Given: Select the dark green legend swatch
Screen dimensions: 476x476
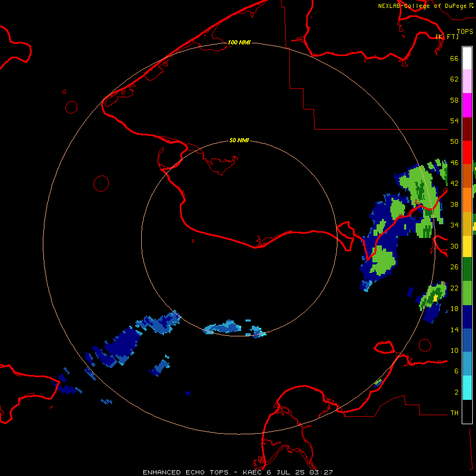Looking at the screenshot, I should (x=467, y=269).
